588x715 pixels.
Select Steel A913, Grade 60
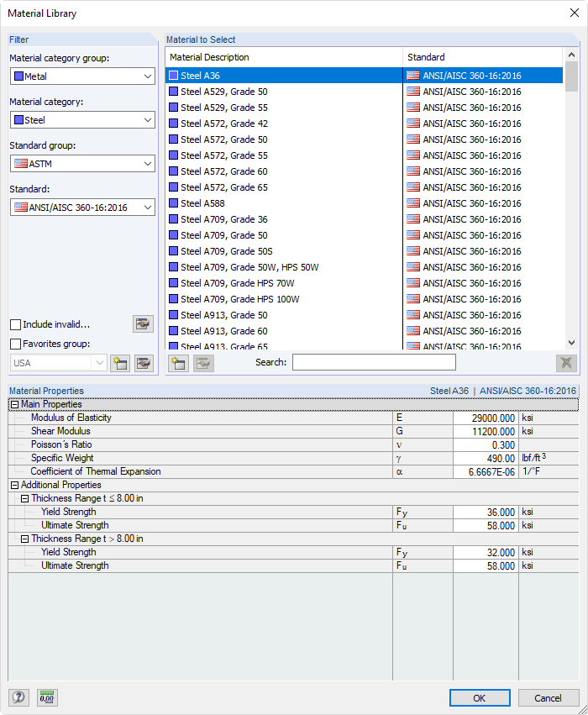point(365,330)
